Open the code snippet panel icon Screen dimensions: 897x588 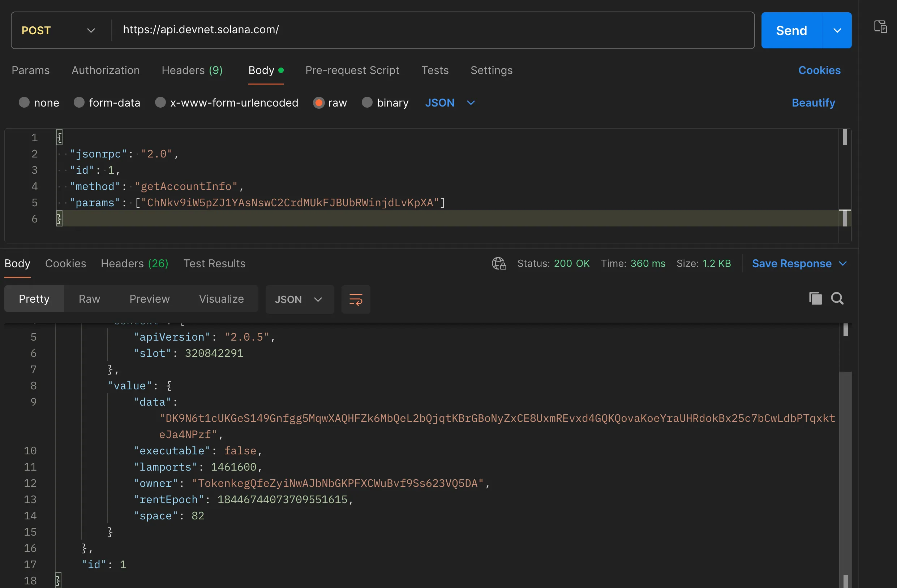click(880, 26)
